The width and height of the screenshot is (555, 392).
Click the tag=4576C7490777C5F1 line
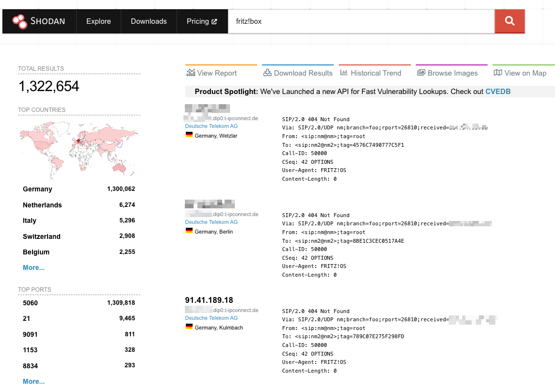coord(343,145)
